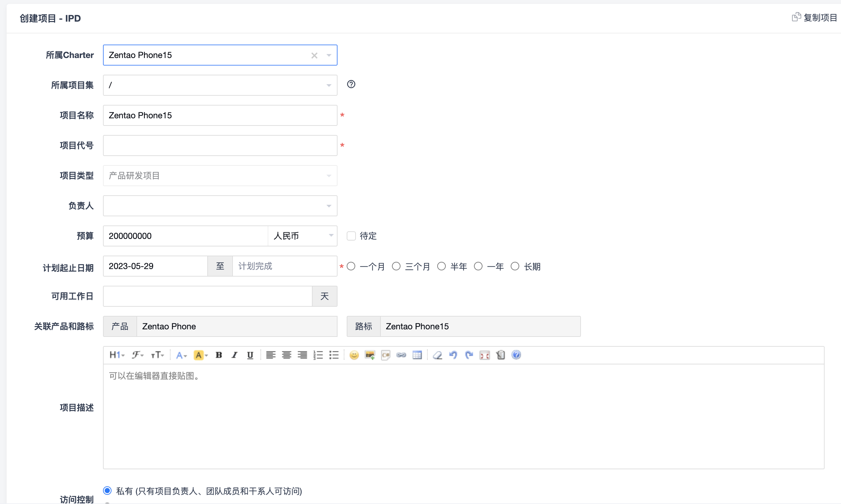Screen dimensions: 841x504
Task: Click the bold formatting icon in editor
Action: (x=218, y=355)
